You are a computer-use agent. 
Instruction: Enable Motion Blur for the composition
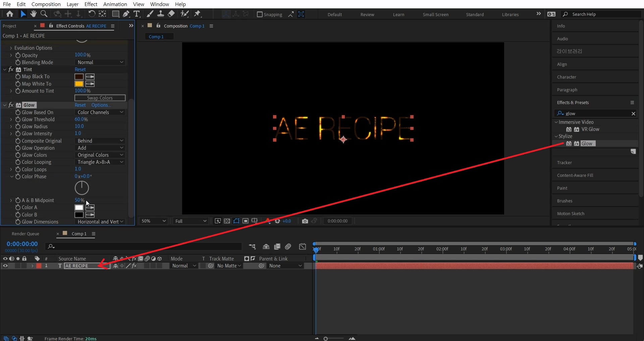288,247
